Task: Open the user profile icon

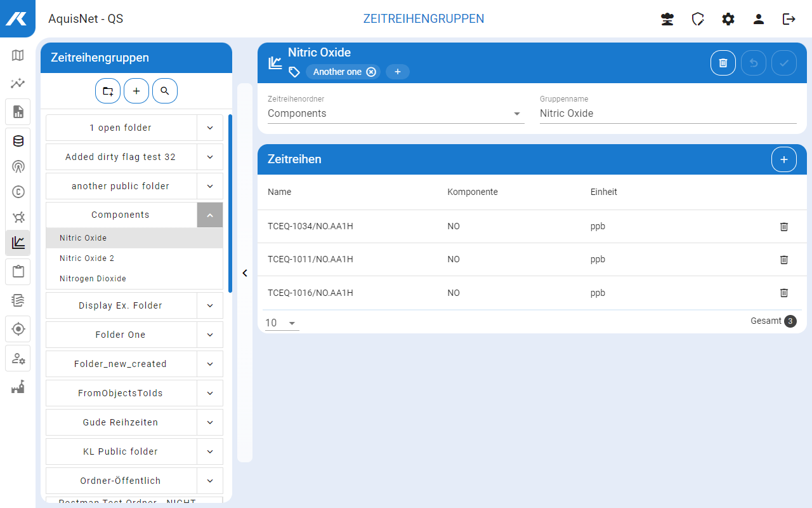Action: pos(759,19)
